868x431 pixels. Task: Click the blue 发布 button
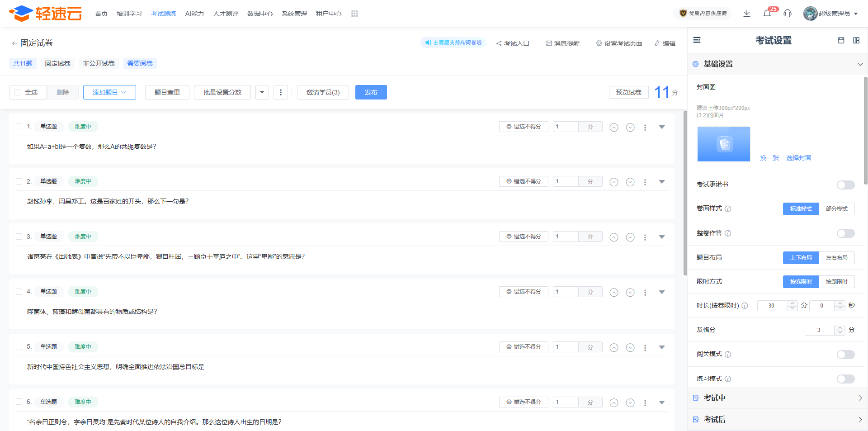pyautogui.click(x=371, y=92)
